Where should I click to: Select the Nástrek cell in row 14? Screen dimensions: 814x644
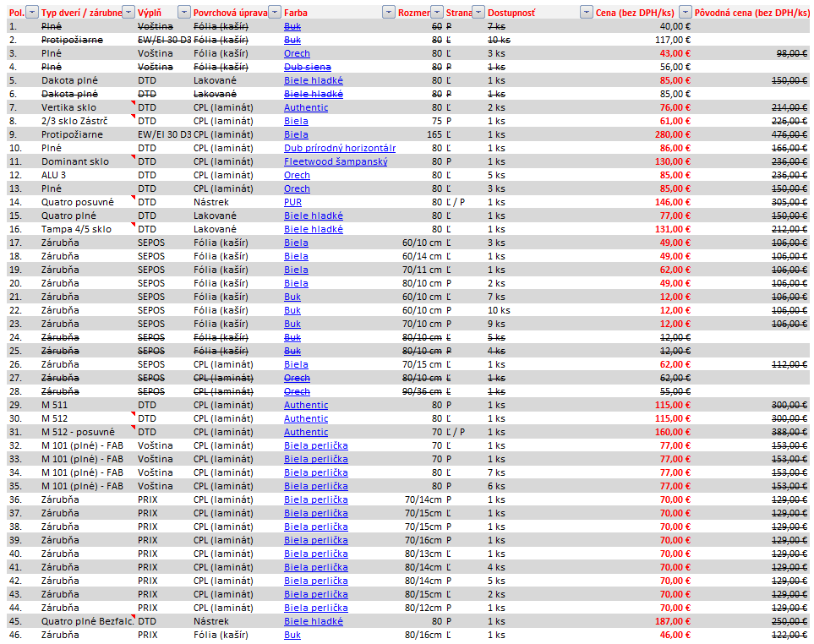click(210, 202)
